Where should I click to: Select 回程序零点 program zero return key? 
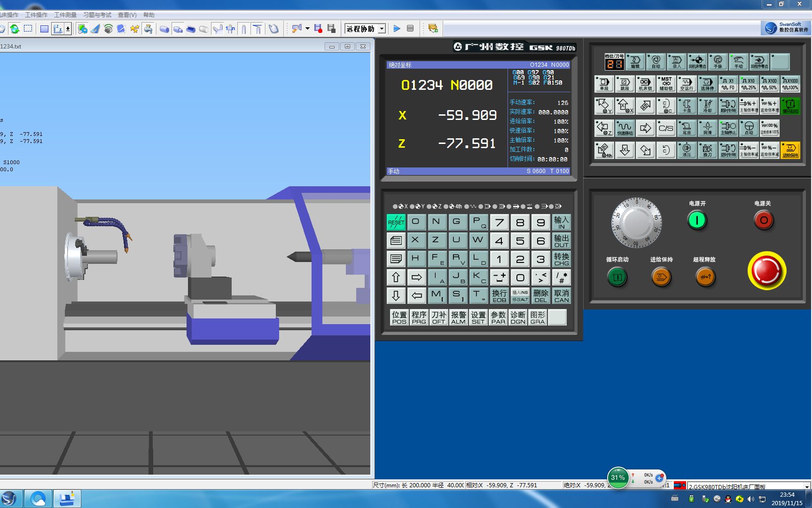pos(759,62)
